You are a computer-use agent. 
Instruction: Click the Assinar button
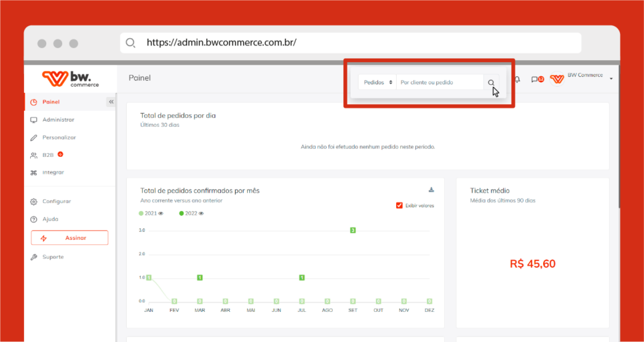[x=70, y=238]
